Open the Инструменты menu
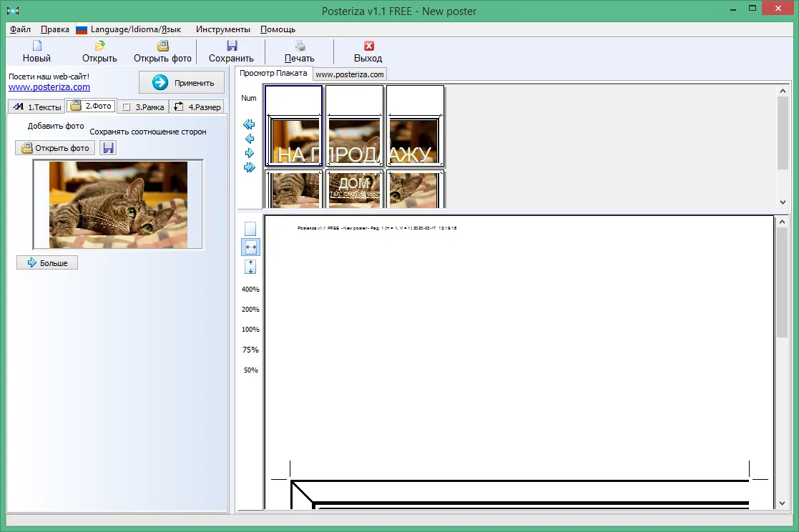Screen dimensions: 799x532 tap(223, 29)
